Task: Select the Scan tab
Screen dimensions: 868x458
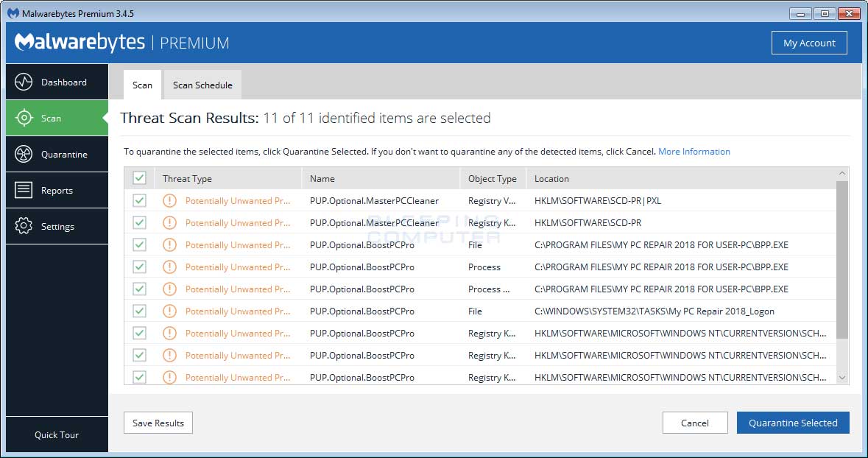Action: coord(142,85)
